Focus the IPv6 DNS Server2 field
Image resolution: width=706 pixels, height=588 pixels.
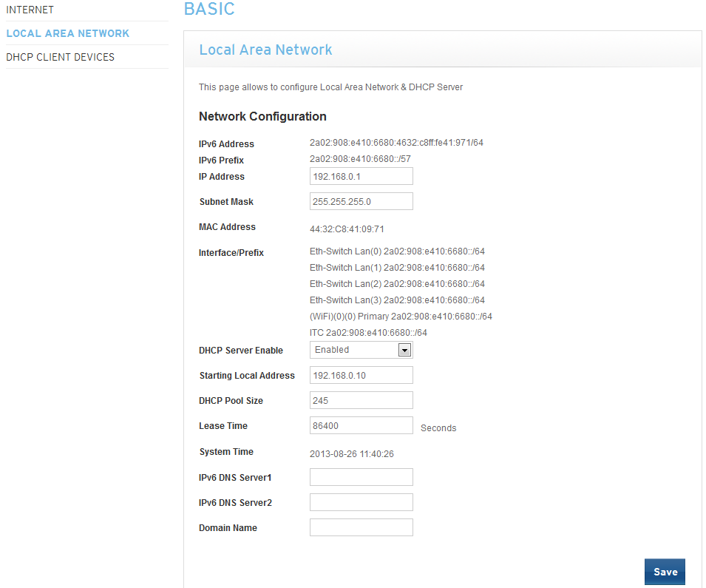(x=361, y=502)
